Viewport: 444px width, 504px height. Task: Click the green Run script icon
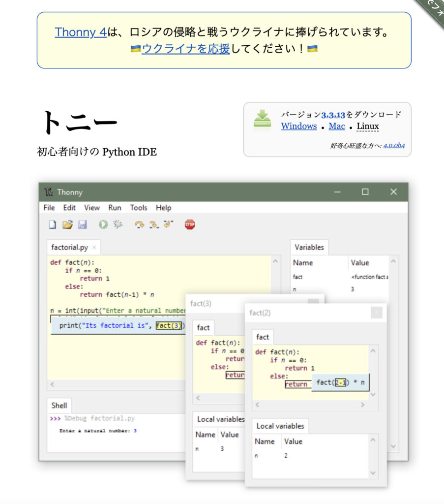point(103,224)
